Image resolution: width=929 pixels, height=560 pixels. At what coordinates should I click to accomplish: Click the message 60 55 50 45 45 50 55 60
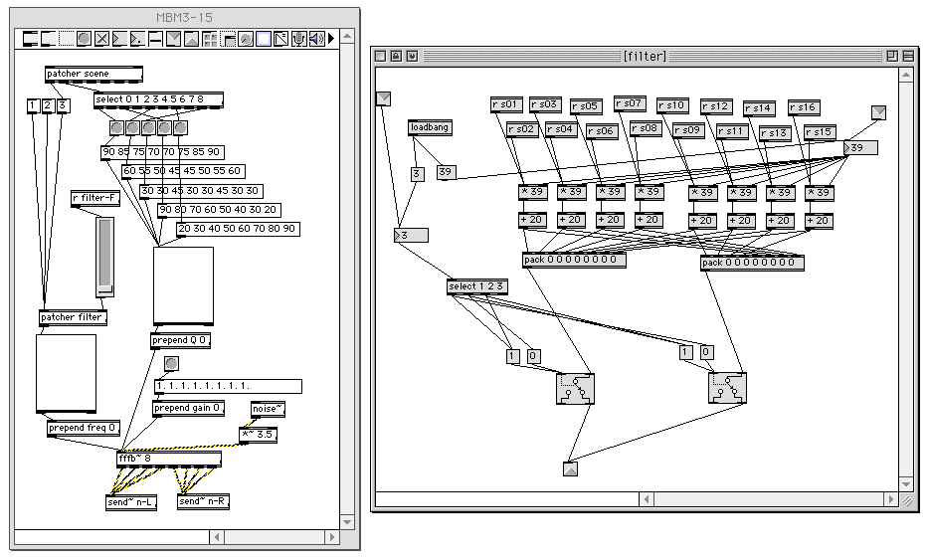[x=183, y=171]
